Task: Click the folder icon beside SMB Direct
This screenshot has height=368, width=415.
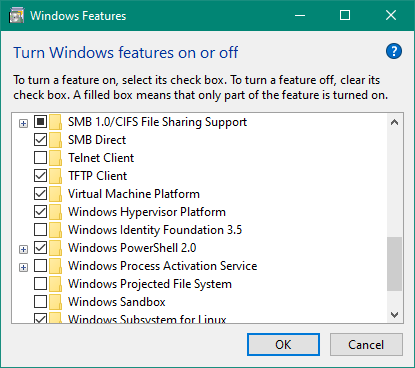Action: click(x=56, y=140)
